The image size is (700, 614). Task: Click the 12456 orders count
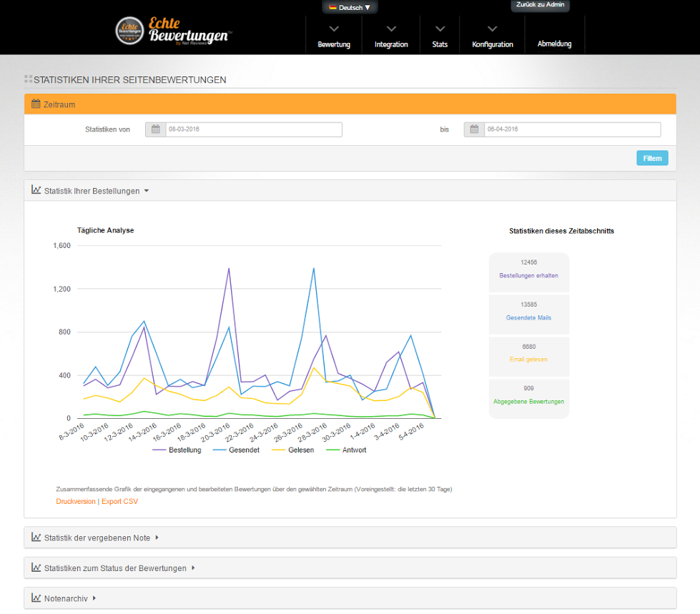click(x=528, y=262)
